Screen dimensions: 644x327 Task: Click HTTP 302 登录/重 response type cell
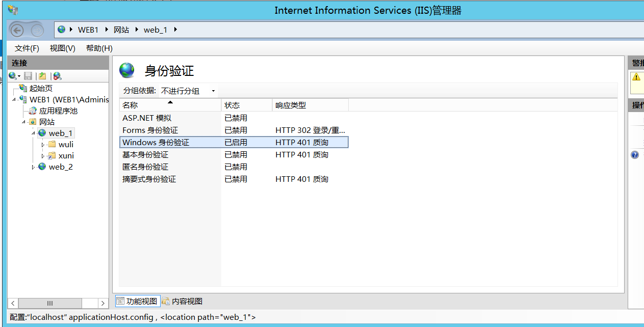pos(311,130)
